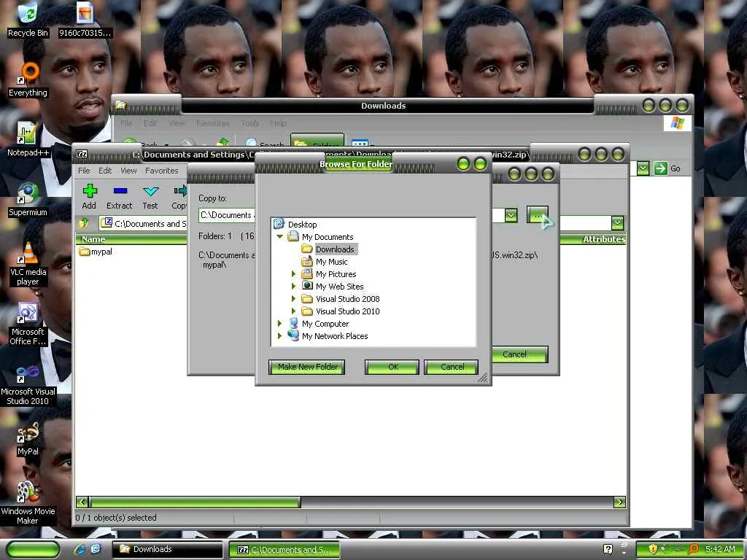Click the taskbar clock showing 5:42 AM

(720, 549)
